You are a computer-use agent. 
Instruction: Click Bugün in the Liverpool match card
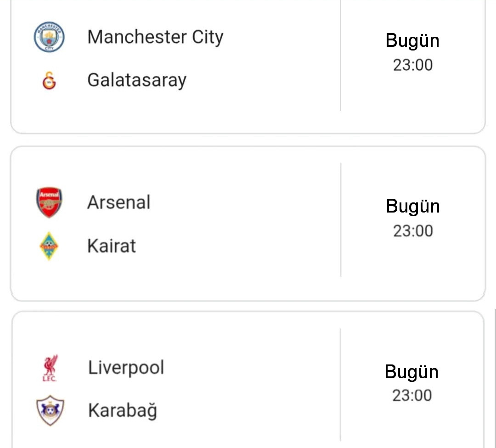pyautogui.click(x=411, y=371)
